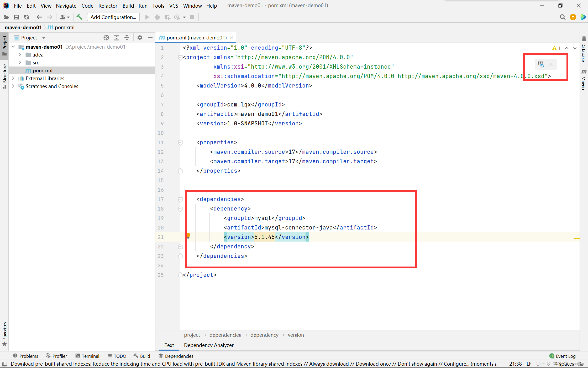
Task: Expand the src folder
Action: [20, 63]
